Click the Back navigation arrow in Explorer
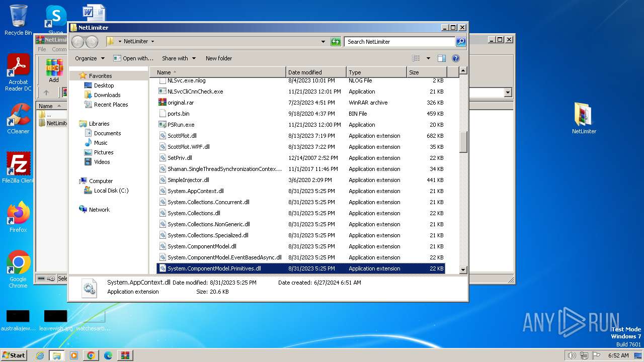This screenshot has height=362, width=644. 77,42
